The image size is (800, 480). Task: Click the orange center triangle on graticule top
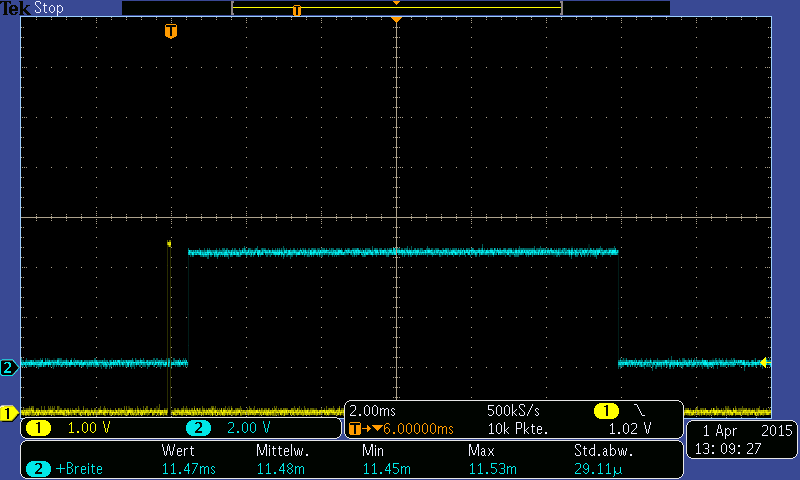396,19
